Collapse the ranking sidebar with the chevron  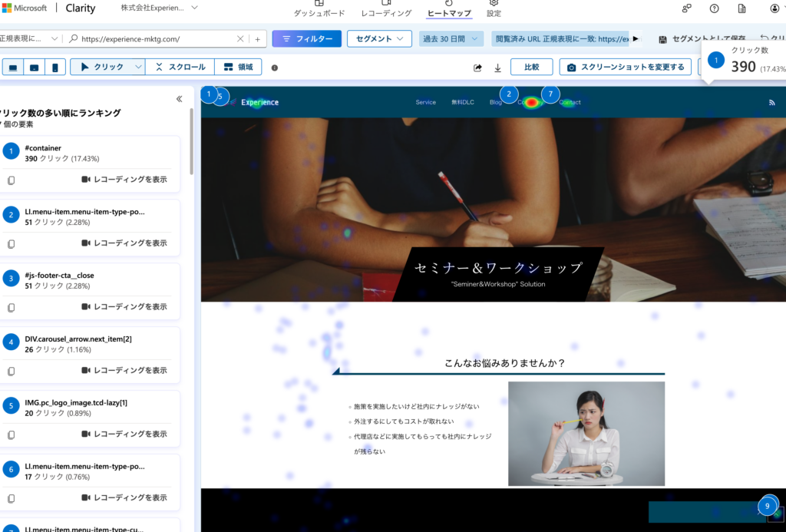(x=179, y=97)
